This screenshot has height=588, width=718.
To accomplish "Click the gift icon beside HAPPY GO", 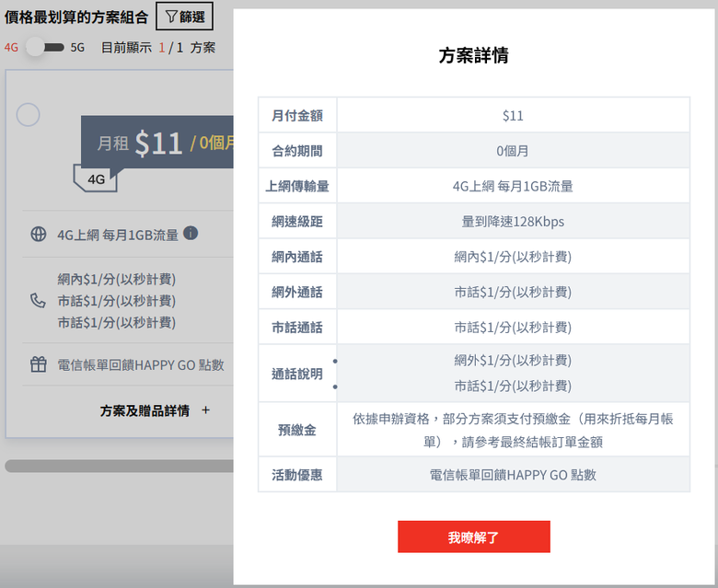I will click(39, 364).
